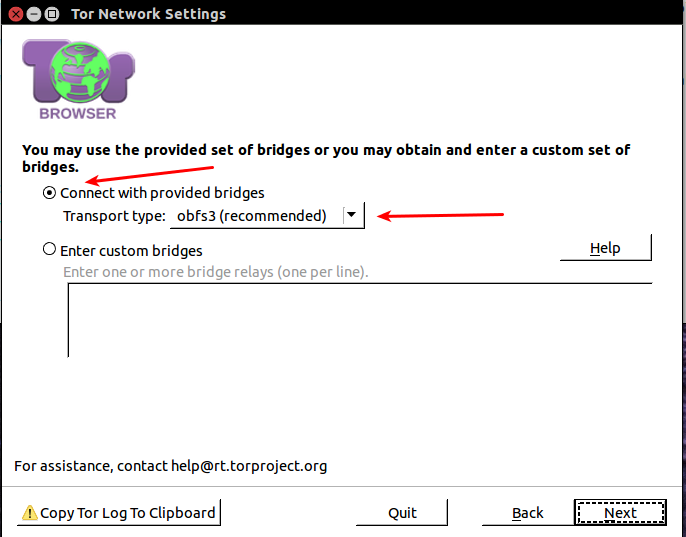Image resolution: width=686 pixels, height=537 pixels.
Task: Click the Tor Network Settings title bar
Action: (300, 14)
